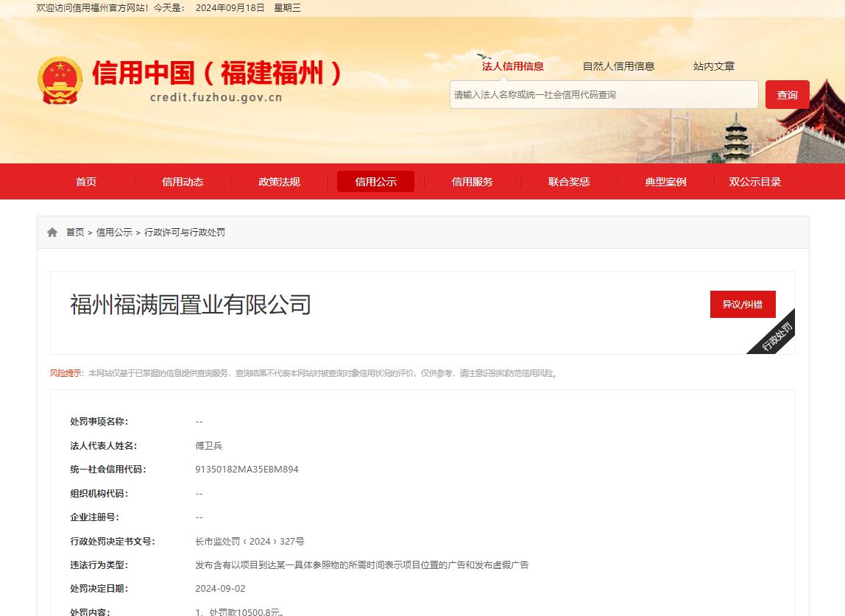Click the 风险提示 label text
845x616 pixels.
tap(66, 373)
